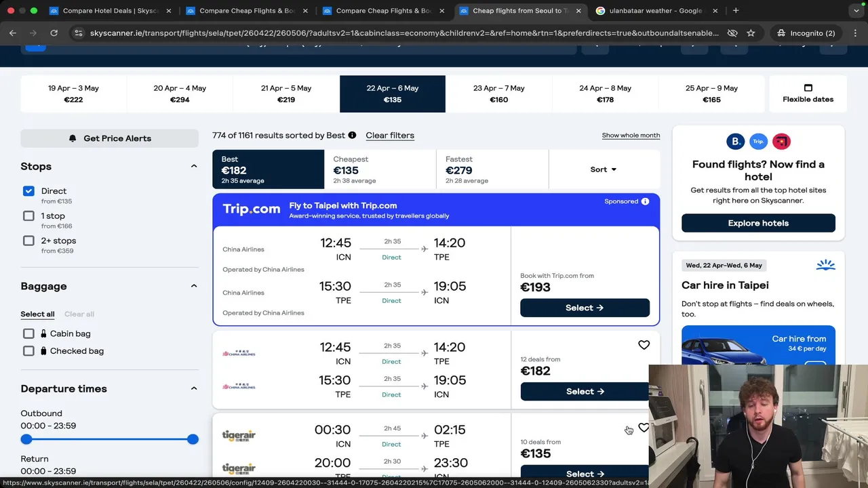The height and width of the screenshot is (488, 868).
Task: Close the Cheap flights from Seoul tab
Action: (x=578, y=11)
